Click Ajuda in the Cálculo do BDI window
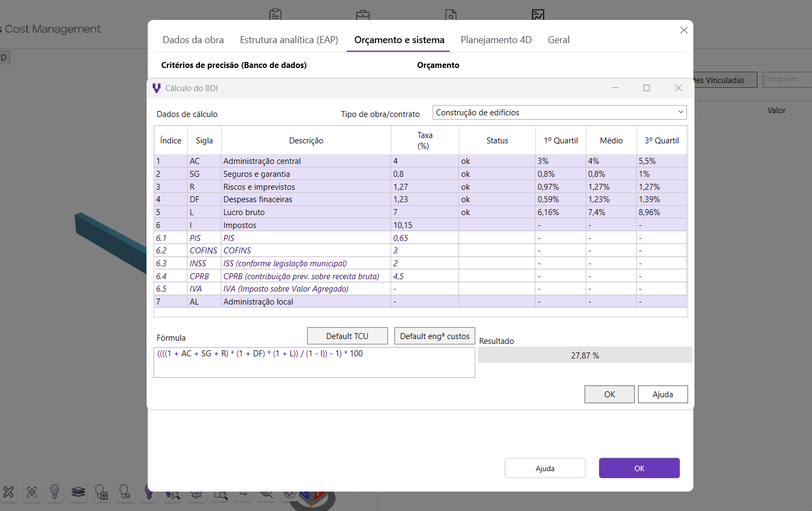The image size is (812, 511). [x=662, y=394]
